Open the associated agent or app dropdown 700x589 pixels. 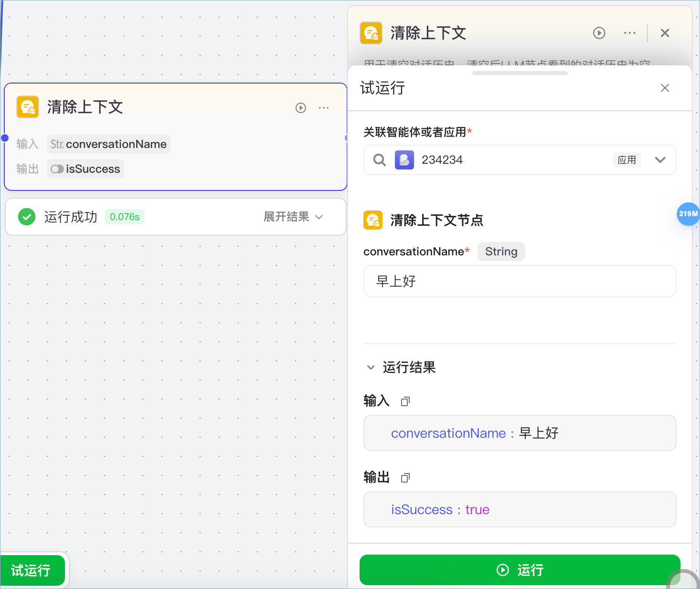pos(660,160)
